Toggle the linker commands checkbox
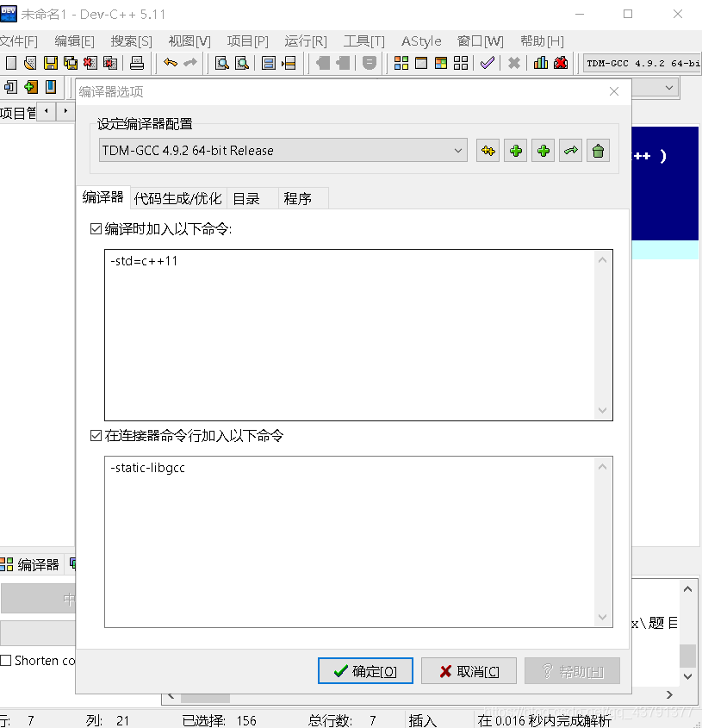The height and width of the screenshot is (728, 702). [96, 436]
